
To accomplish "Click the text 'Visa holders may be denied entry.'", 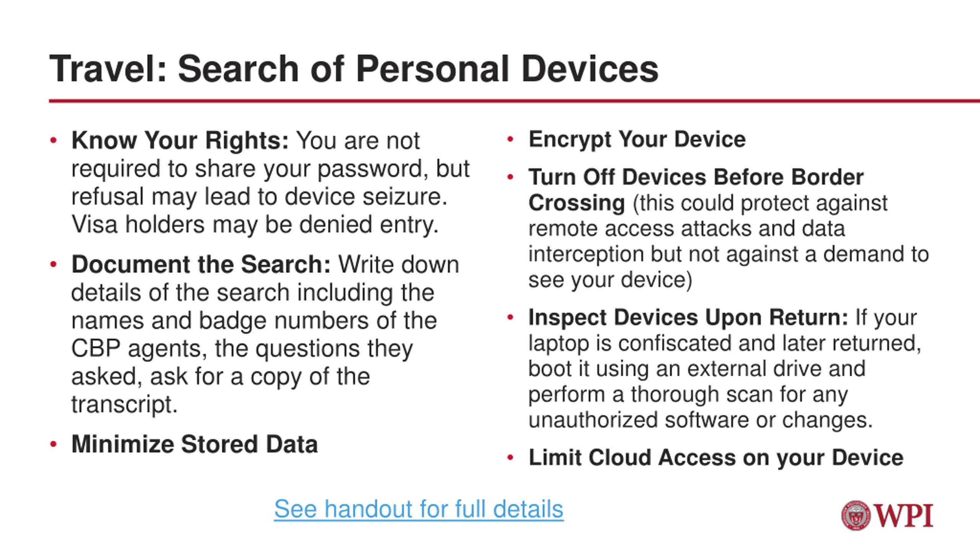I will pos(255,224).
